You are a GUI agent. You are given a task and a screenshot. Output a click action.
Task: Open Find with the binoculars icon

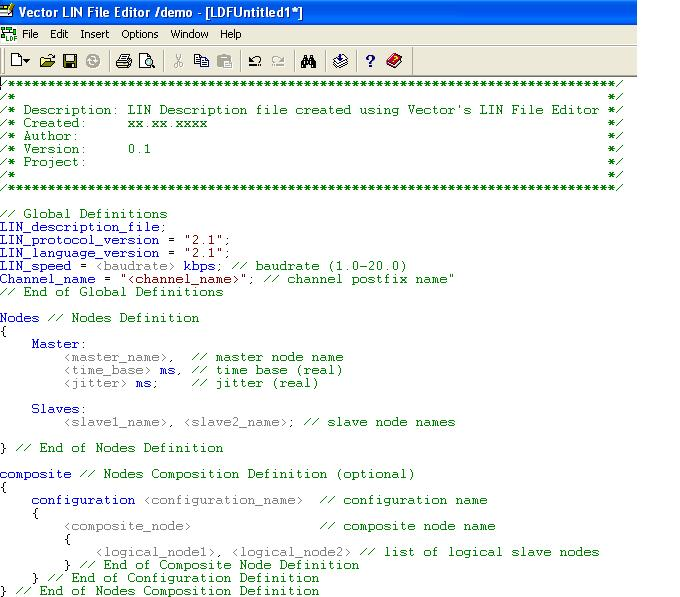[309, 61]
